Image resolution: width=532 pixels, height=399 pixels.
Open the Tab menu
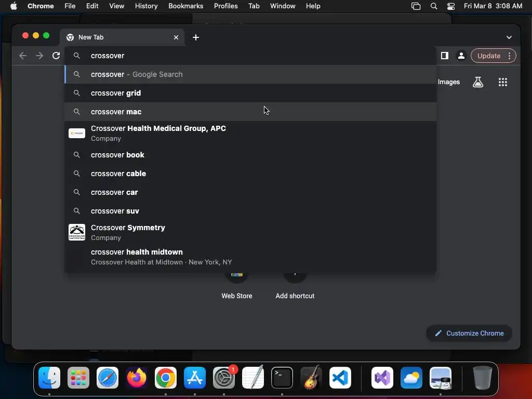click(254, 6)
